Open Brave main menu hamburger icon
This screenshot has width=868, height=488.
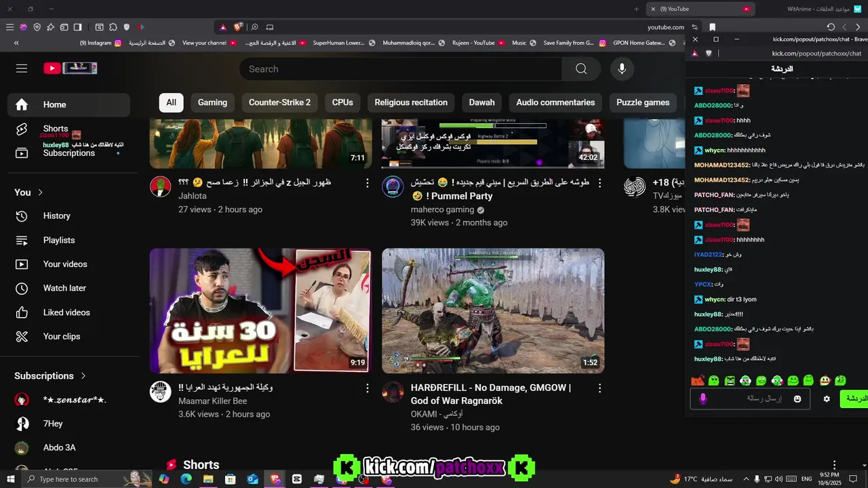click(x=9, y=27)
